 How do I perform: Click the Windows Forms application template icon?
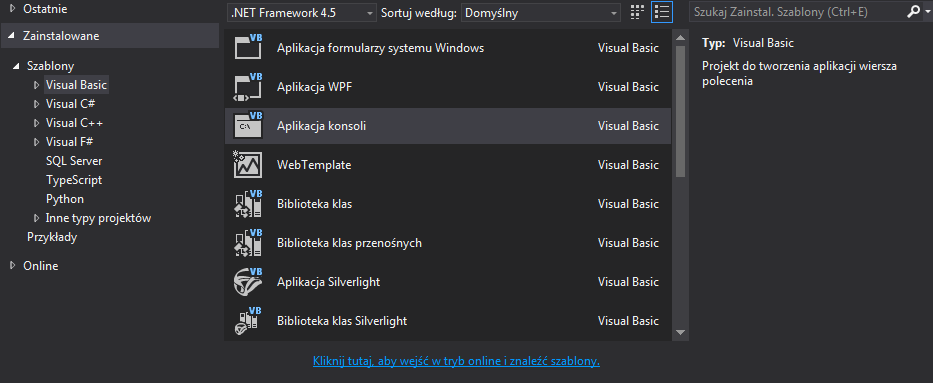tap(248, 47)
